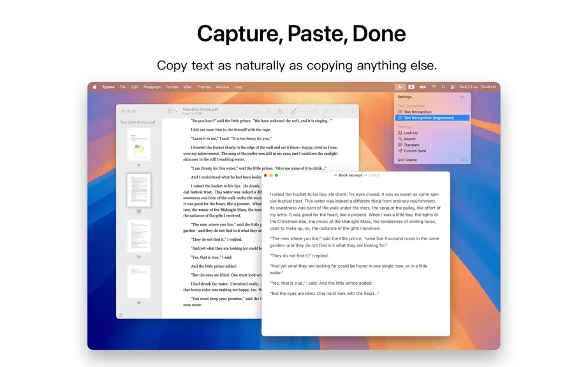Click the info inspector icon in the PDF toolbar

[x=246, y=112]
